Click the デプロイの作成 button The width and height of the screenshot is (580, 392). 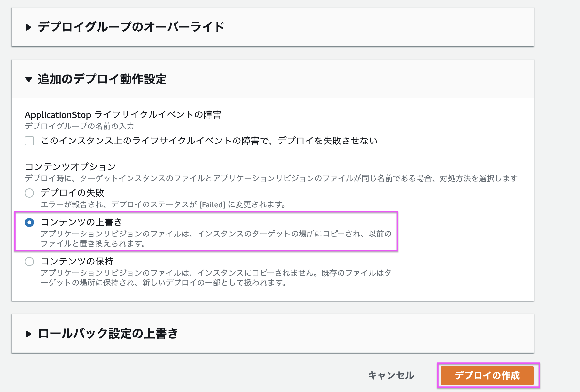coord(487,375)
